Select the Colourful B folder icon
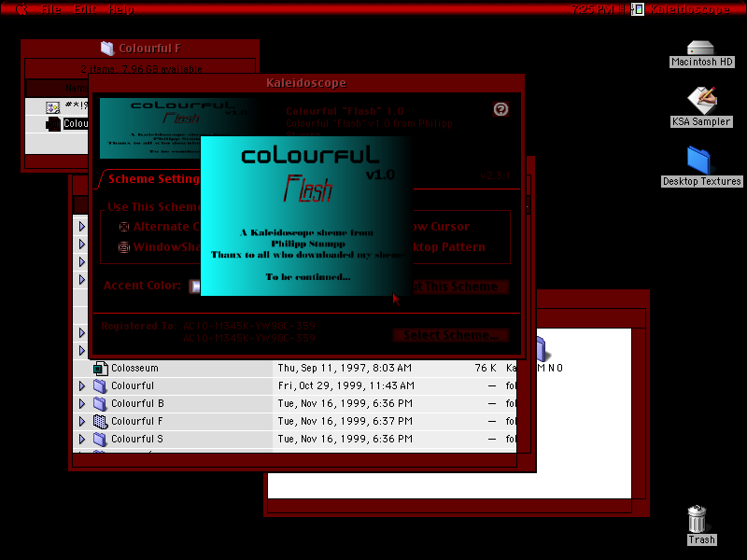 click(100, 403)
